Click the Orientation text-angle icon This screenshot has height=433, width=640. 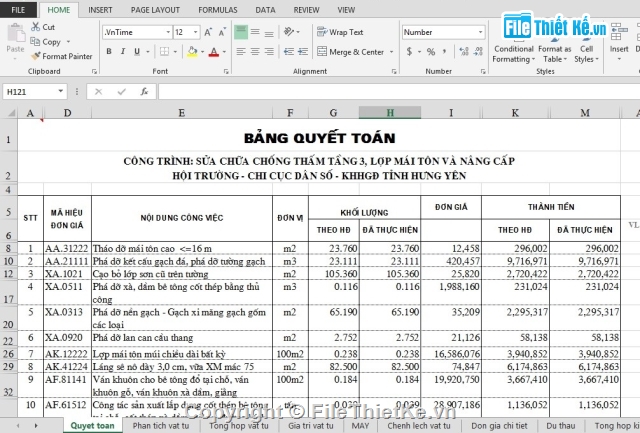(289, 32)
